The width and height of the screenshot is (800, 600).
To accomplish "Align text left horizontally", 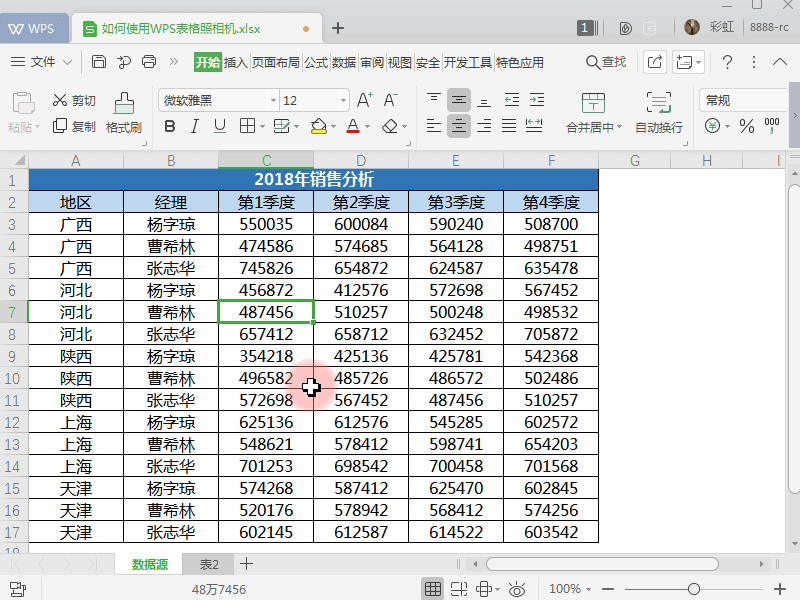I will point(434,126).
